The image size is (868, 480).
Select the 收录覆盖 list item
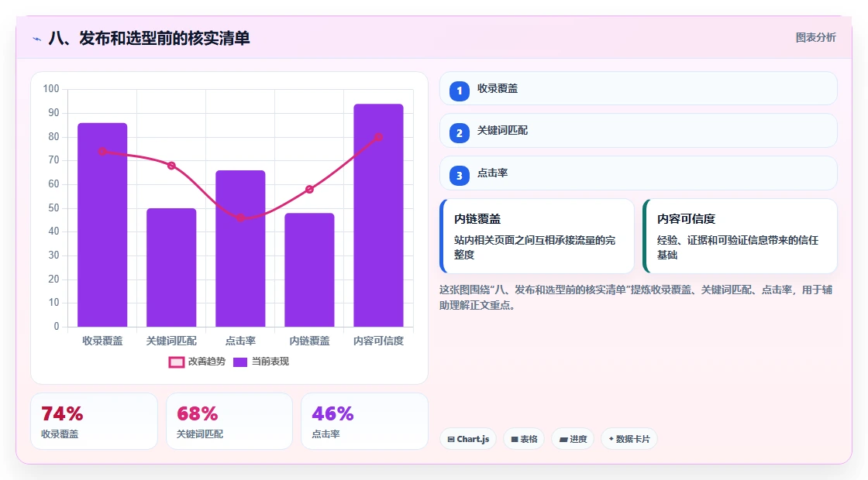639,88
